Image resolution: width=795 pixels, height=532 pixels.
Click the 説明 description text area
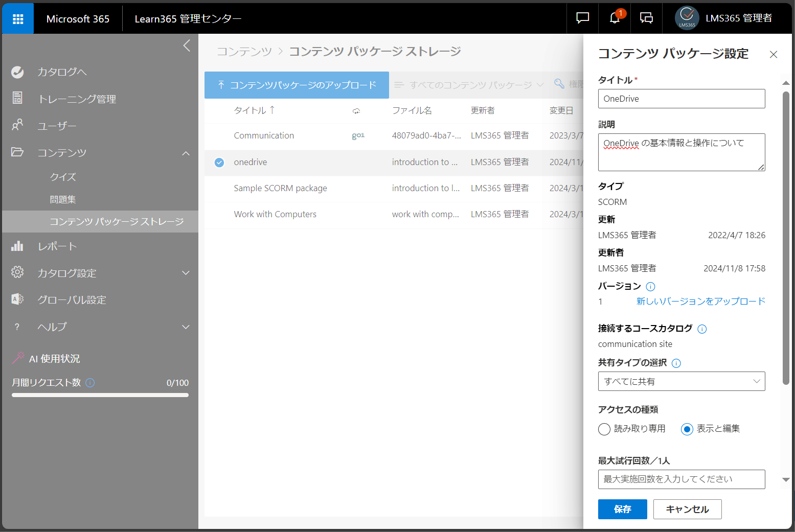point(682,152)
